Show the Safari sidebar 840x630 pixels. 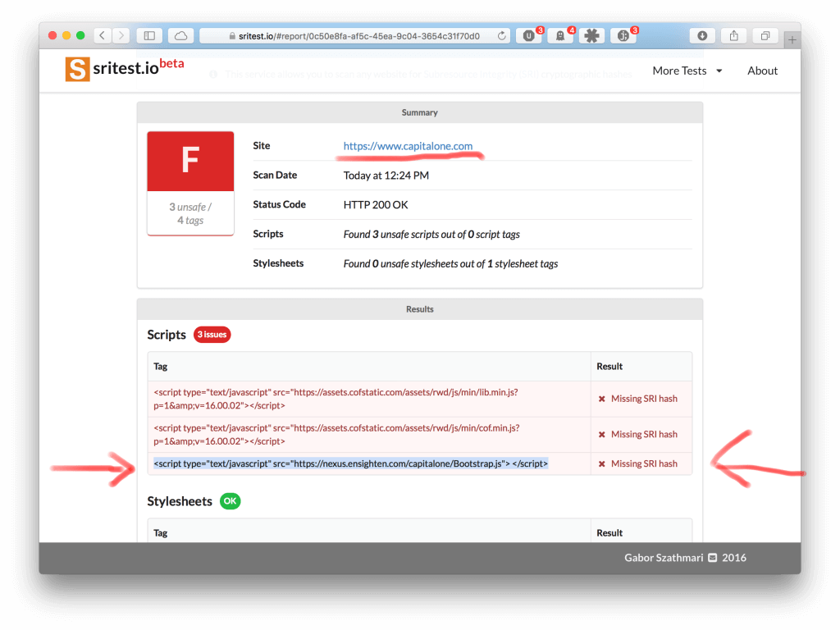(149, 36)
